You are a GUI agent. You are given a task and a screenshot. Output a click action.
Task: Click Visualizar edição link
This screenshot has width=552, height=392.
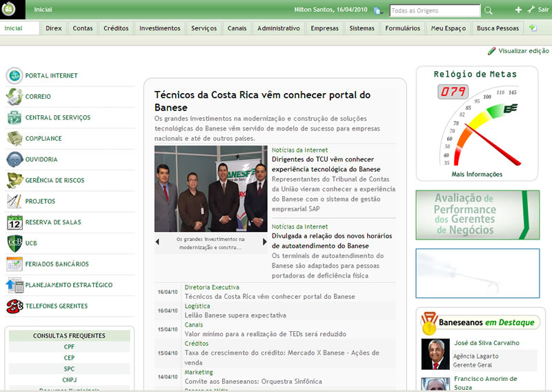click(524, 51)
